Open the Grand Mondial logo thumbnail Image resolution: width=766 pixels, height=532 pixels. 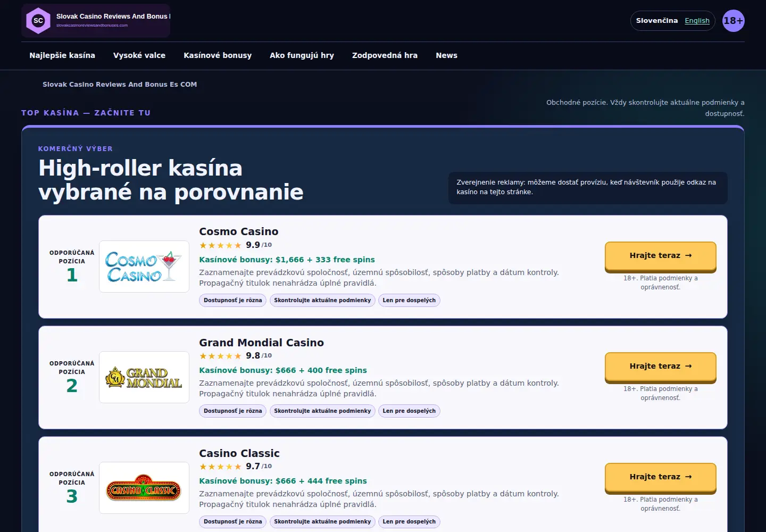[x=144, y=377]
